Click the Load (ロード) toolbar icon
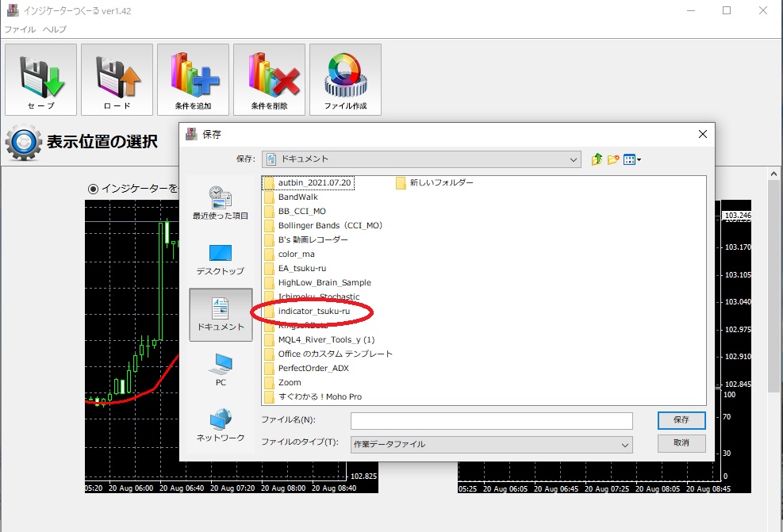Screen dimensions: 783x532 pos(117,79)
